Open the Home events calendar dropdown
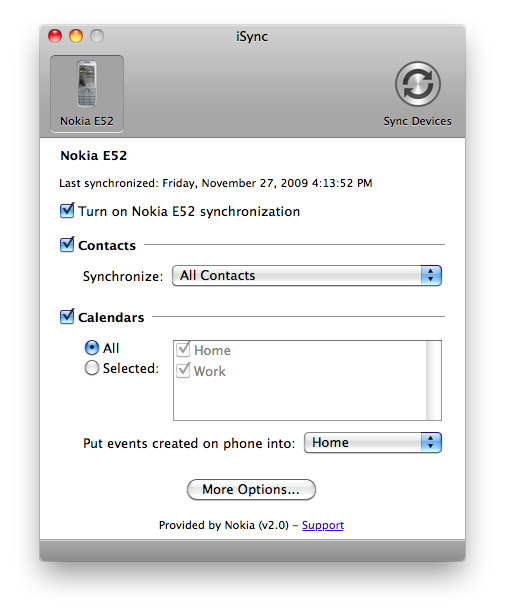 point(373,443)
